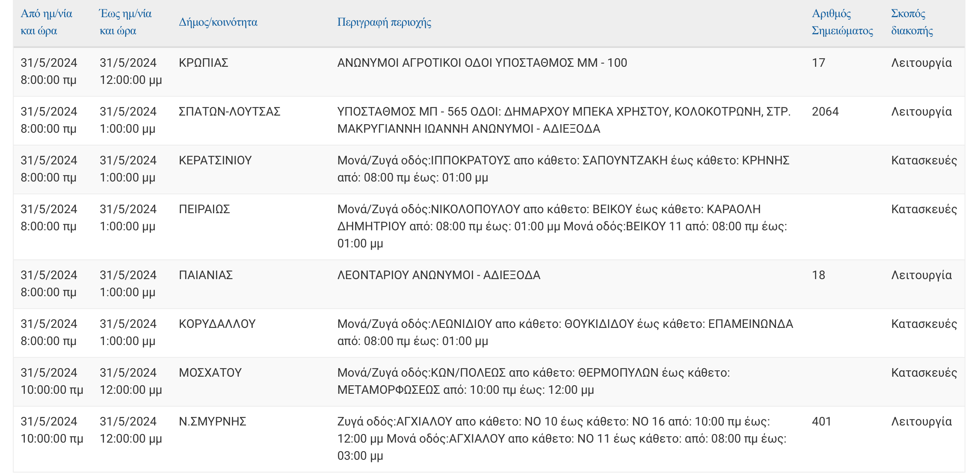Viewport: 980px width, 473px height.
Task: Click note number 2064
Action: [x=825, y=112]
